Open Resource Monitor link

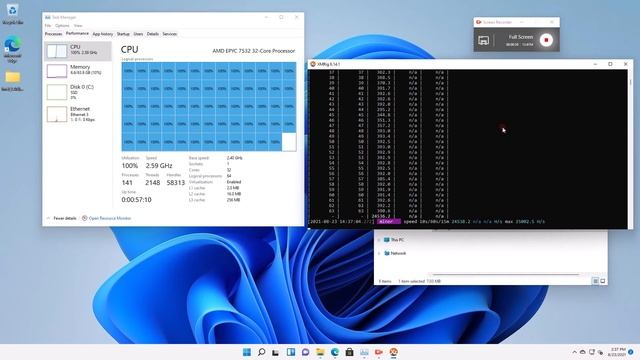click(110, 218)
